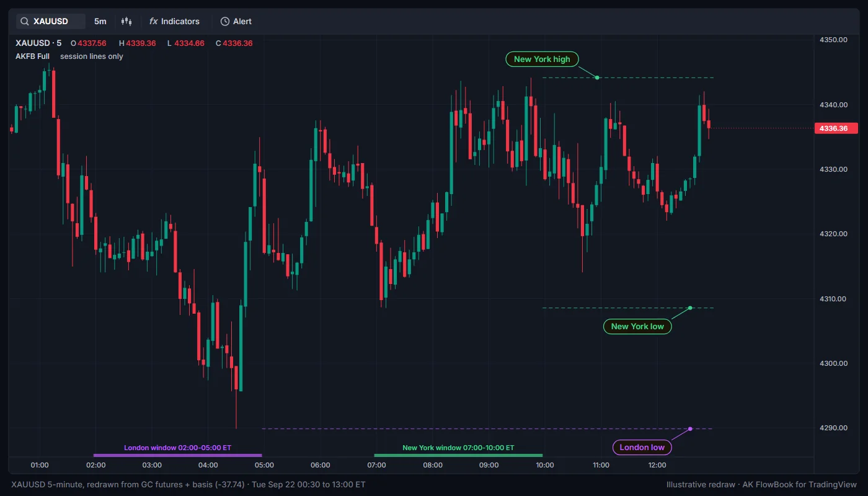868x496 pixels.
Task: Click the London low label
Action: click(642, 447)
